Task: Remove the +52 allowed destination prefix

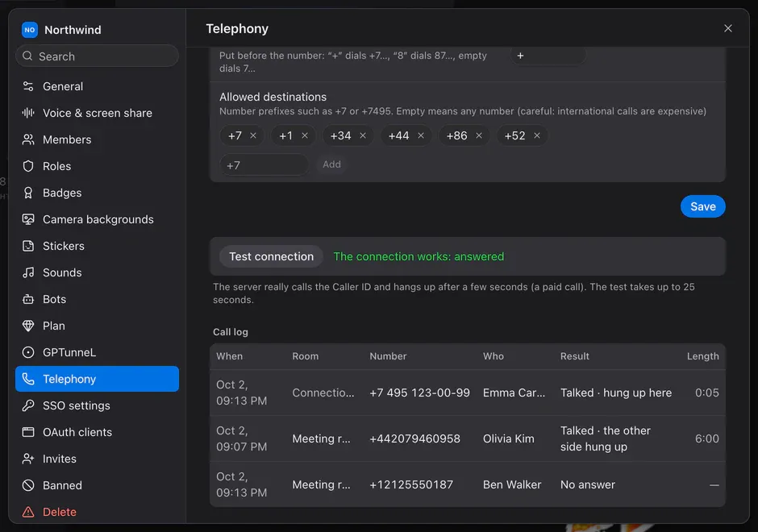Action: (x=536, y=135)
